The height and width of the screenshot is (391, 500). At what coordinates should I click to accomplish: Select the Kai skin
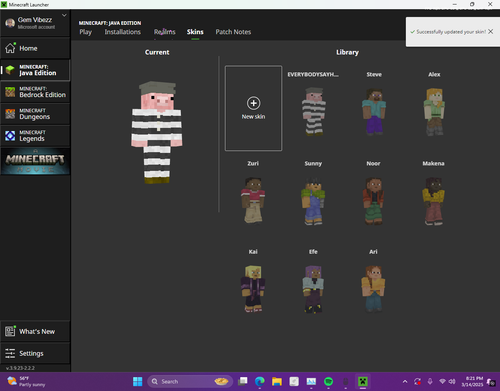[253, 289]
